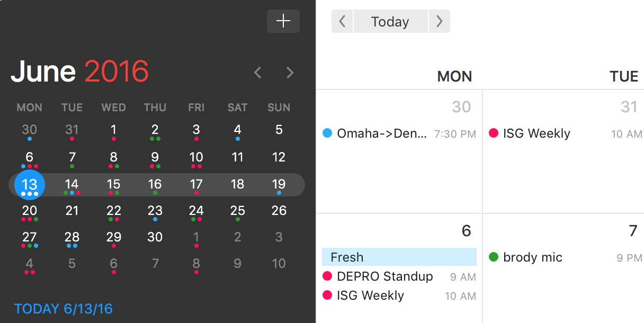Select May 30 in mini calendar
This screenshot has width=644, height=323.
30,131
